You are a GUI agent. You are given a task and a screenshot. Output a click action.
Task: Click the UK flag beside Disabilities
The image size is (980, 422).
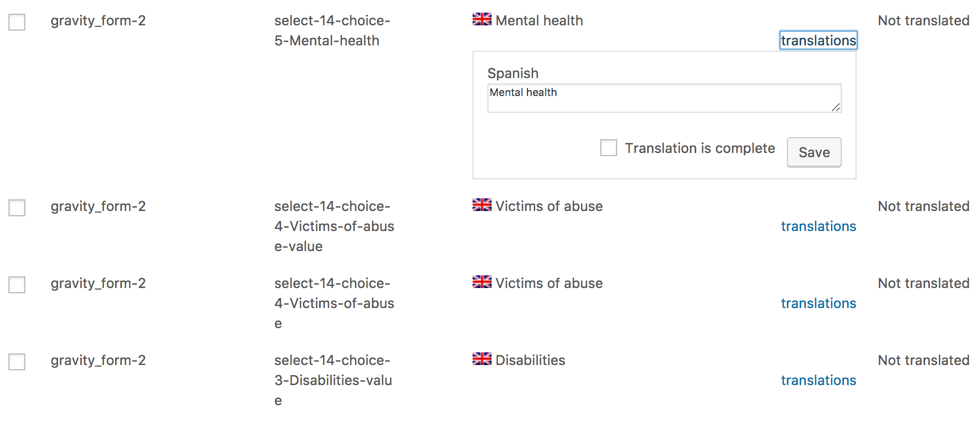482,359
